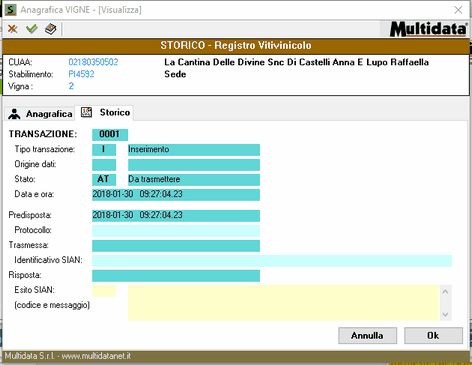Click the Multidata logo

click(x=428, y=29)
